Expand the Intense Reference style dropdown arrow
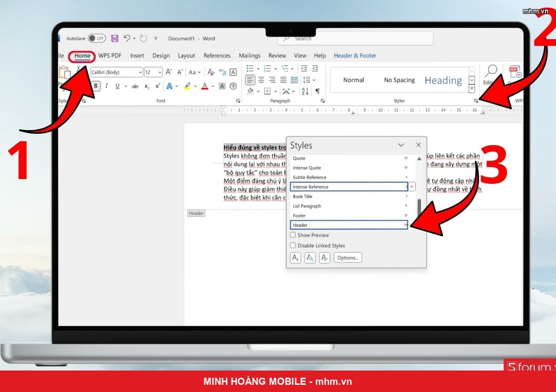The width and height of the screenshot is (556, 392). pyautogui.click(x=412, y=187)
